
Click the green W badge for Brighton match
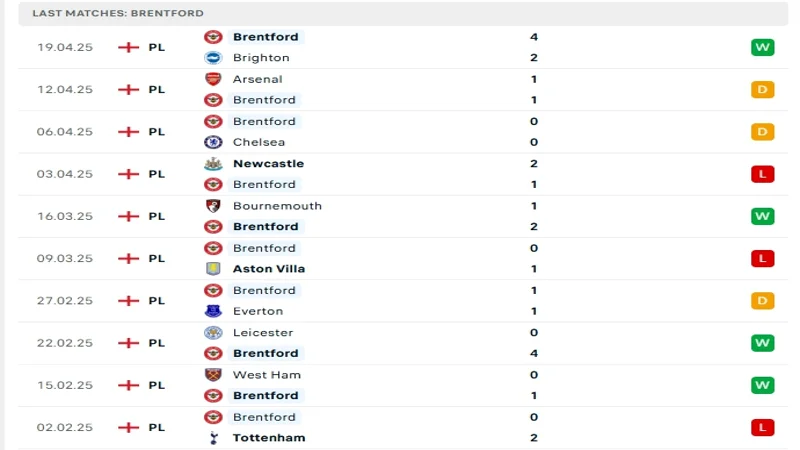pos(763,47)
